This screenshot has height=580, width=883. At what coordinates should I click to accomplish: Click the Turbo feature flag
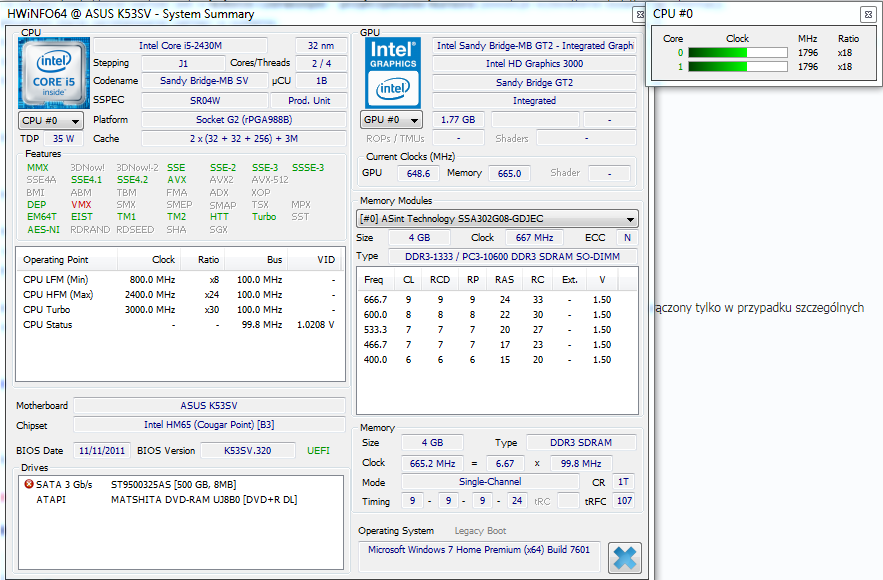tap(264, 217)
